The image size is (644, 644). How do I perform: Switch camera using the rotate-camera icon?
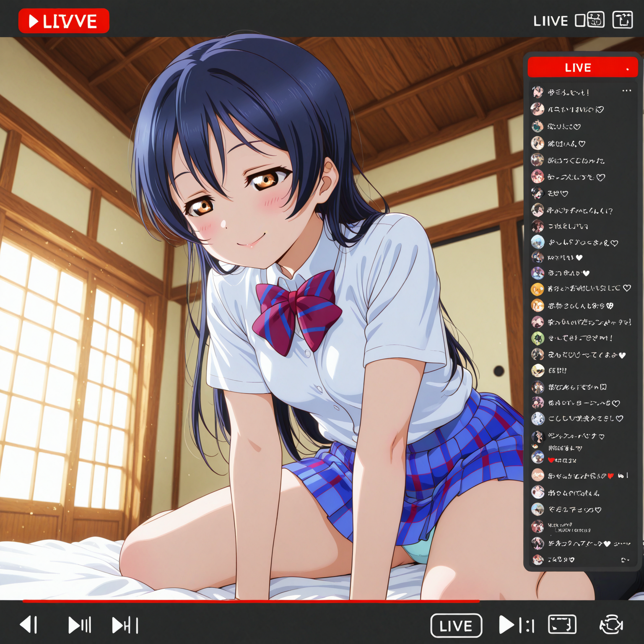tap(611, 625)
